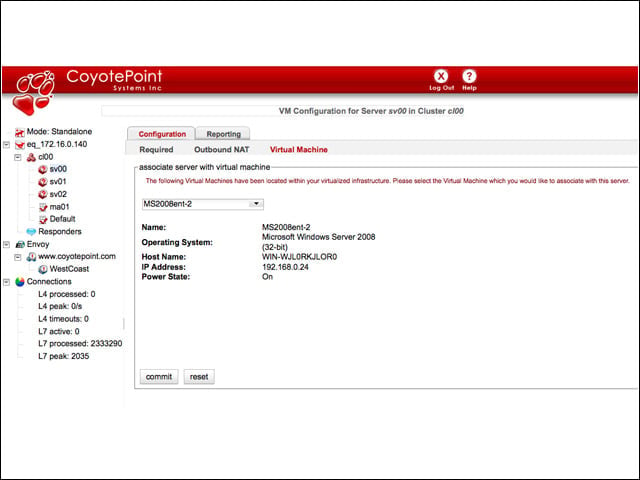Click the IP address value 192.168.0.24
The width and height of the screenshot is (640, 480).
click(x=285, y=267)
